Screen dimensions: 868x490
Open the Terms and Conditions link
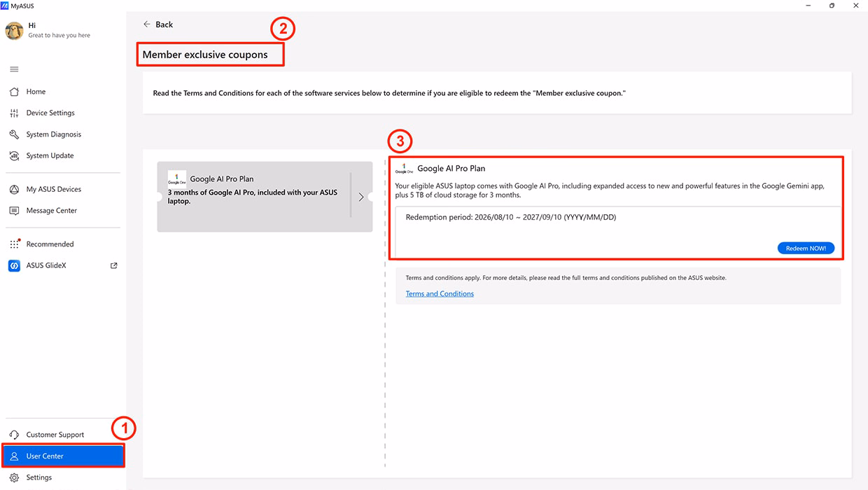pos(440,294)
